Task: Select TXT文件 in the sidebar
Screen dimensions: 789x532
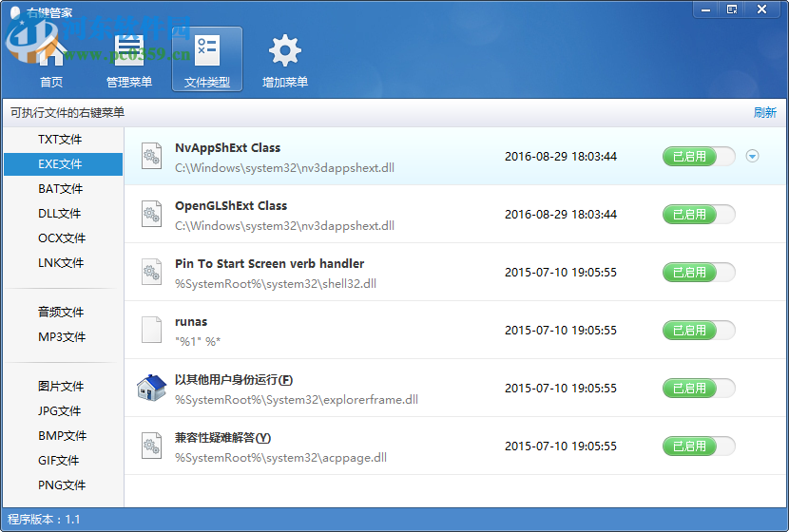Action: 63,140
